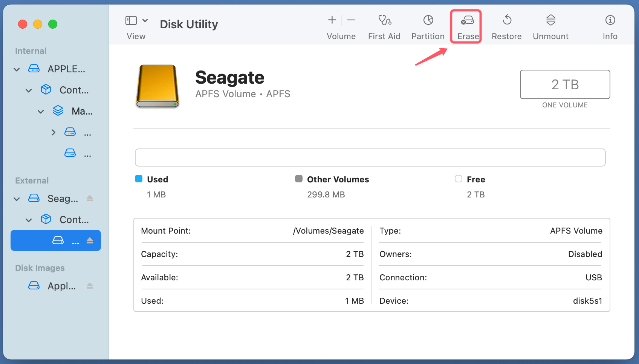Select the highlighted Erase toolbar icon
639x364 pixels.
pos(466,26)
